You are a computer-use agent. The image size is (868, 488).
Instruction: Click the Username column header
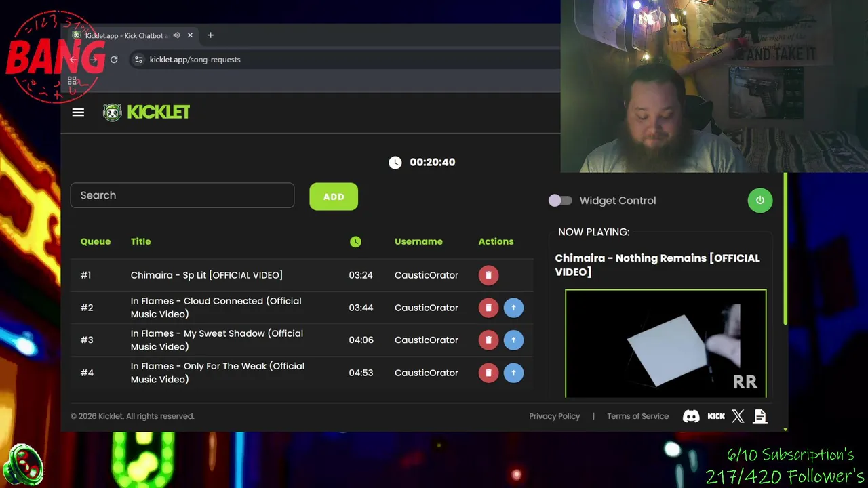coord(418,241)
